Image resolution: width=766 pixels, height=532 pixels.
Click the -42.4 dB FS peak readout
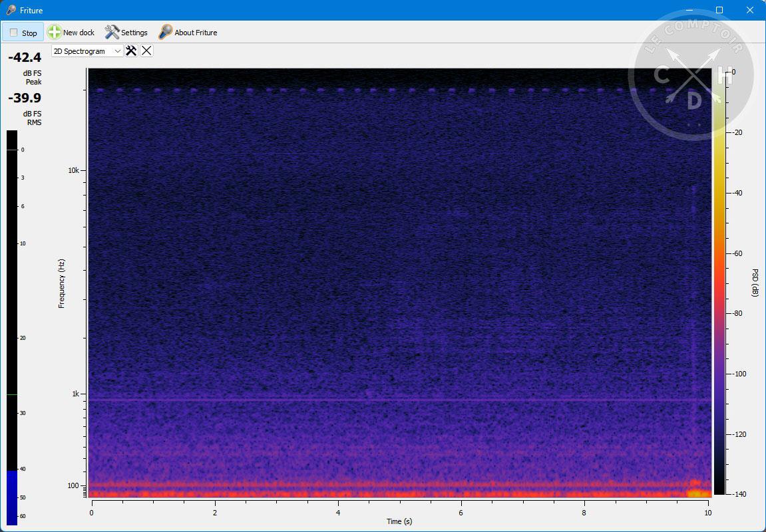click(x=25, y=58)
